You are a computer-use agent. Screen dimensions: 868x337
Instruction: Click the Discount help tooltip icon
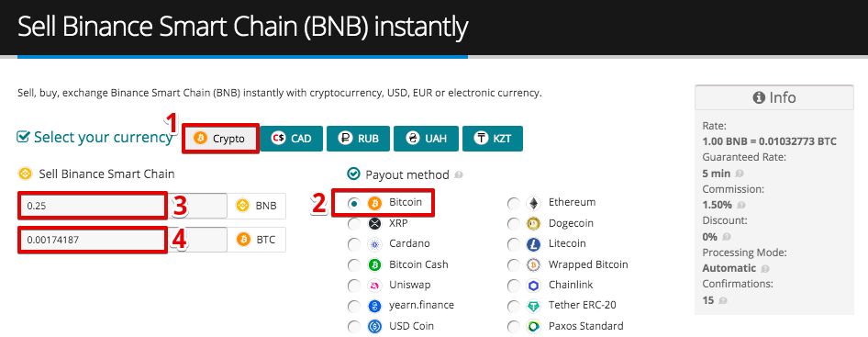pos(727,237)
